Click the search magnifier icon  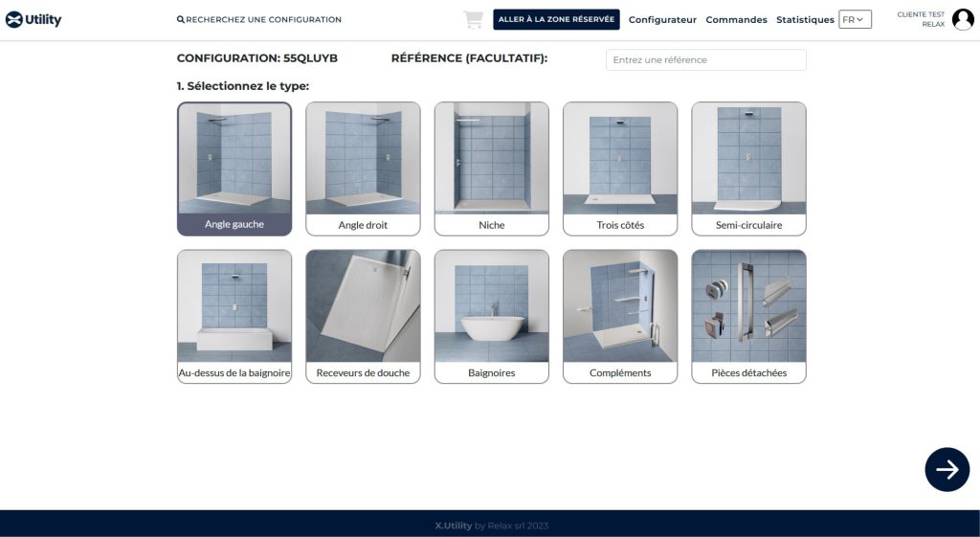[181, 20]
